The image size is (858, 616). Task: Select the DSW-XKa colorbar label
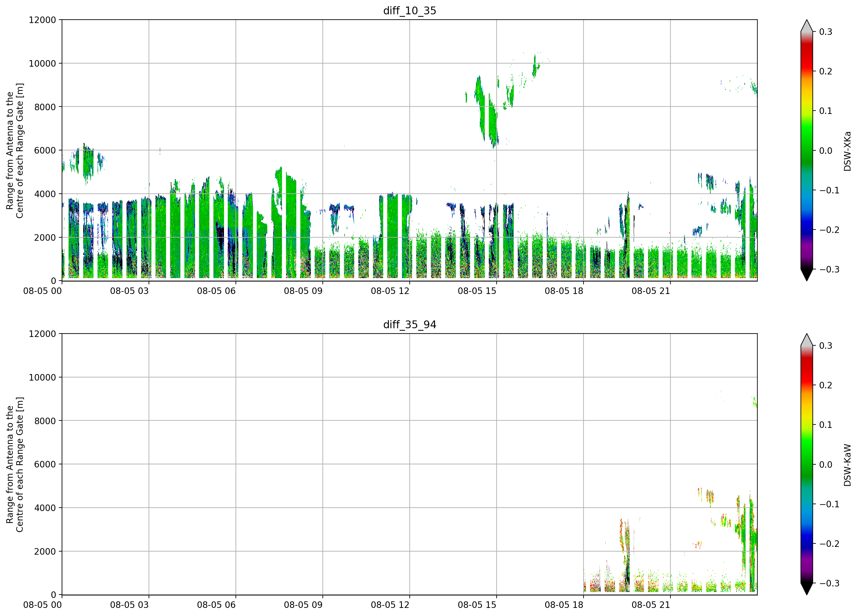847,151
